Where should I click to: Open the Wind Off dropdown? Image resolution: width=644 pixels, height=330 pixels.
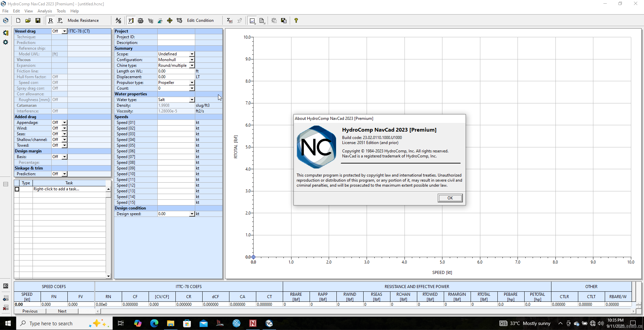tap(64, 128)
